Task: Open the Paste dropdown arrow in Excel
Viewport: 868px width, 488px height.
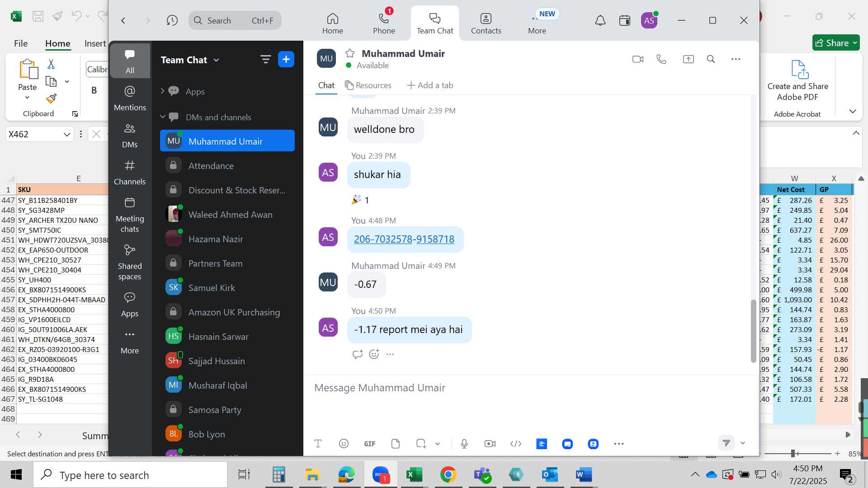Action: click(x=27, y=98)
